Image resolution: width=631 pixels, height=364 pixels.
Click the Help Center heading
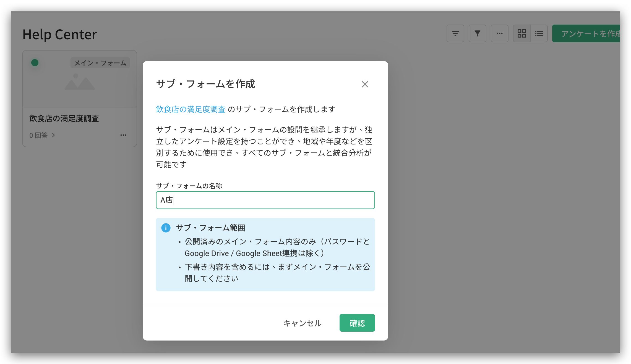point(60,35)
